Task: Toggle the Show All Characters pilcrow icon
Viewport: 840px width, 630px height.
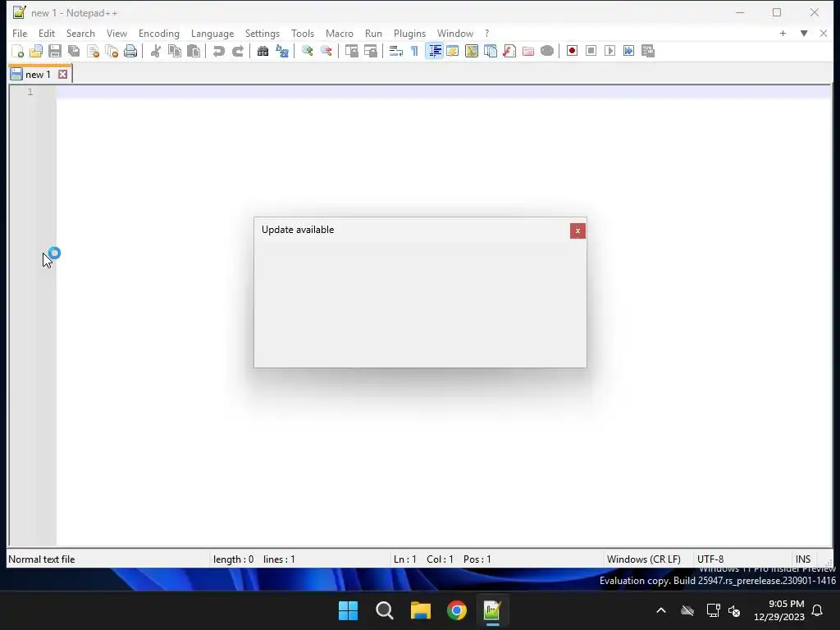Action: point(414,51)
